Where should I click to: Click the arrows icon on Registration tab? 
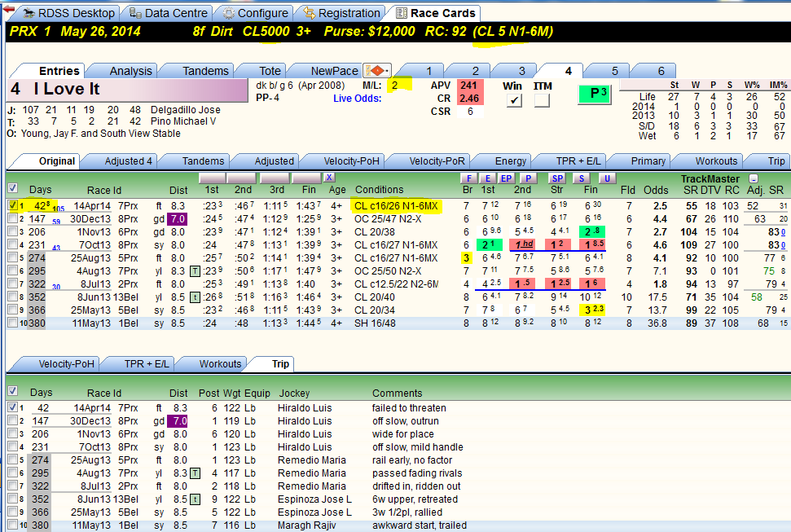point(310,13)
